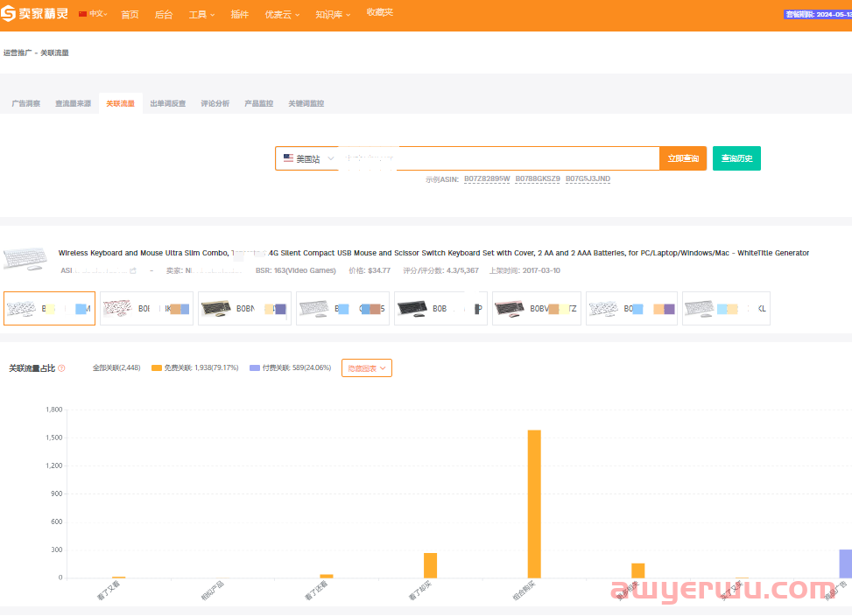Screen dimensions: 852x616
Task: Expand the 隐藏图表 dropdown
Action: click(366, 368)
